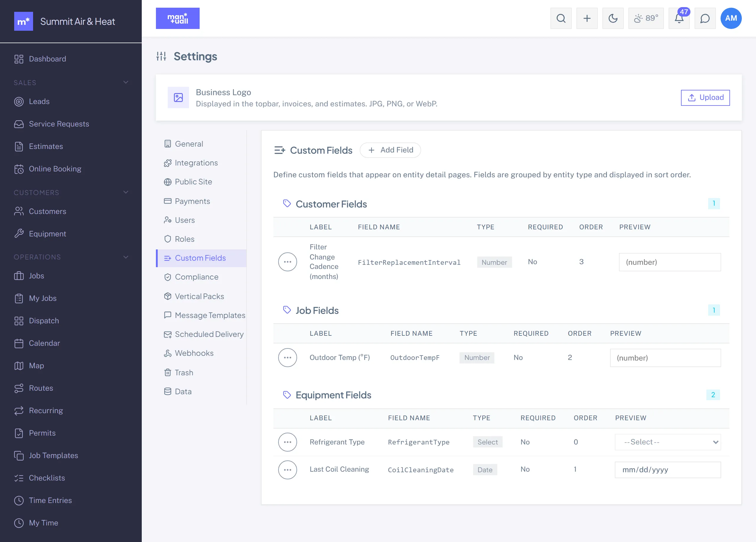Add a new custom field

tap(390, 150)
